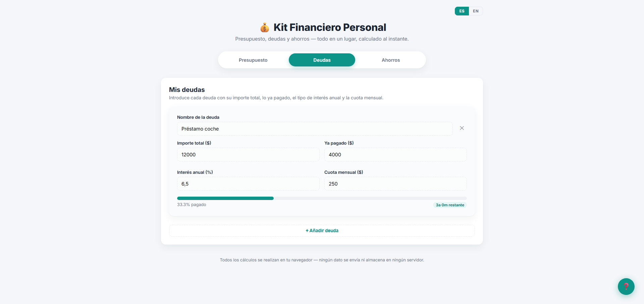Switch language to ES
644x304 pixels.
462,11
